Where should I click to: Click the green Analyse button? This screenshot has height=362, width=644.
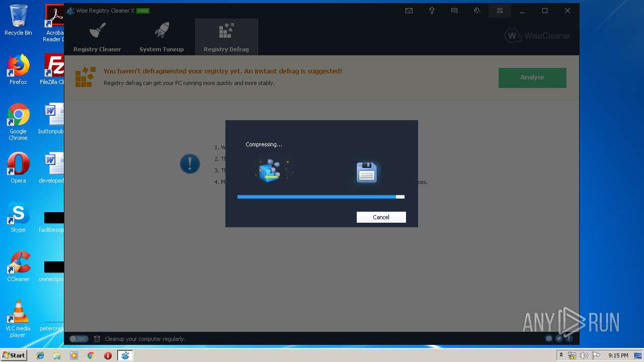tap(532, 77)
